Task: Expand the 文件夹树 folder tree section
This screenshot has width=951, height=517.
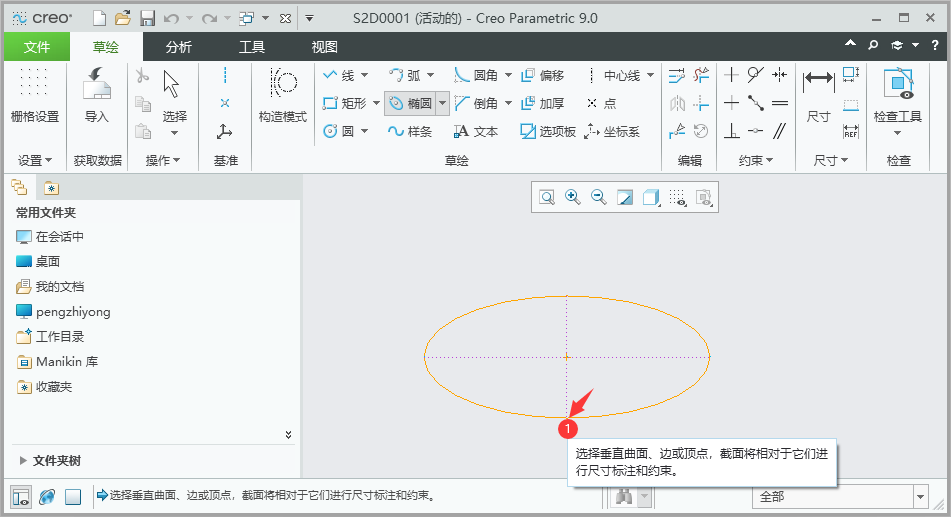Action: (23, 461)
